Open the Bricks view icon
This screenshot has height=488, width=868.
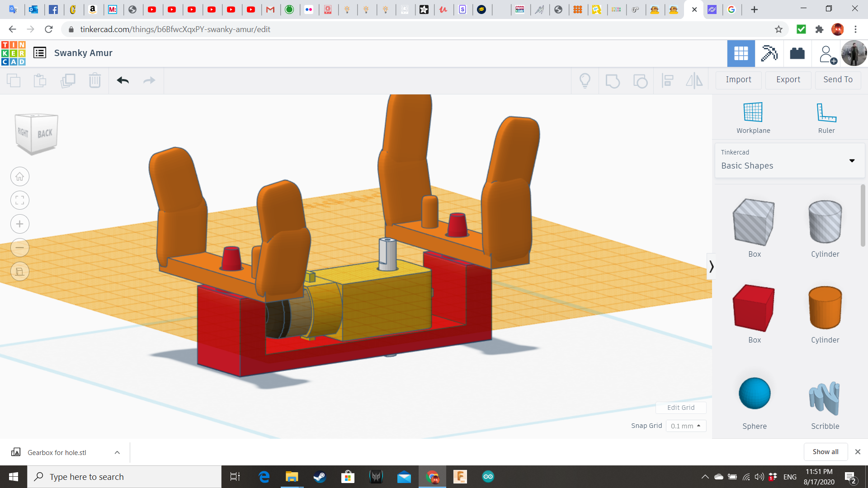pos(797,53)
